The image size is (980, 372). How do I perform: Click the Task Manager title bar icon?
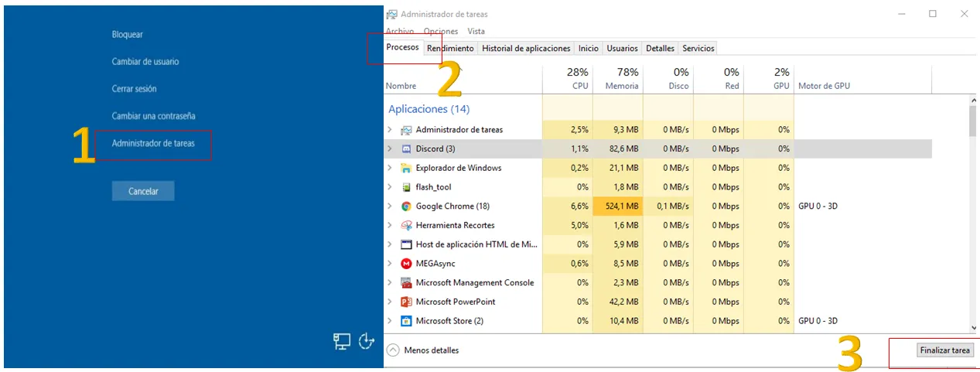coord(391,14)
